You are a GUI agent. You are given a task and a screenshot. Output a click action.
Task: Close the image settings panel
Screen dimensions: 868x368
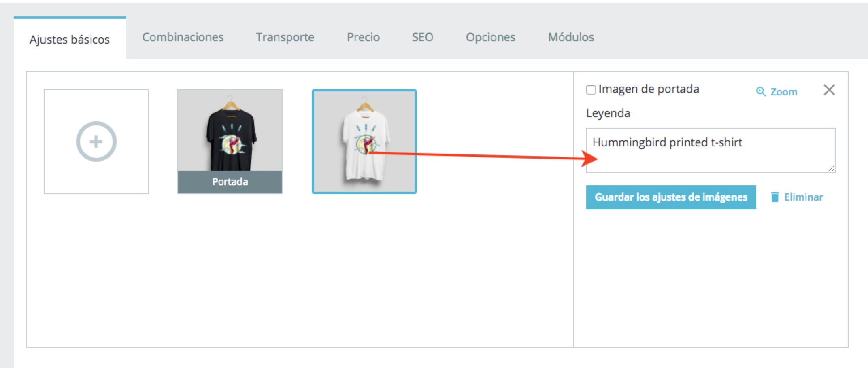(829, 90)
